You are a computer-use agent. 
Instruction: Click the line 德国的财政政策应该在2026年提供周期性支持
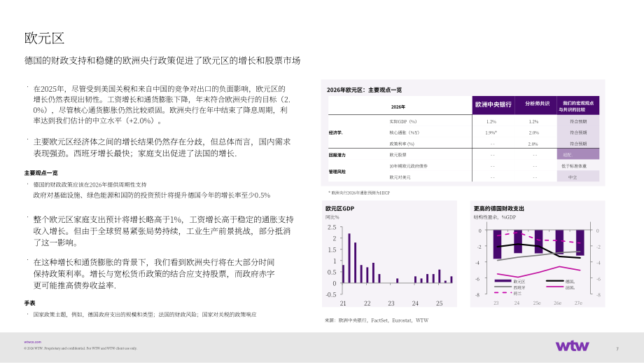(90, 185)
